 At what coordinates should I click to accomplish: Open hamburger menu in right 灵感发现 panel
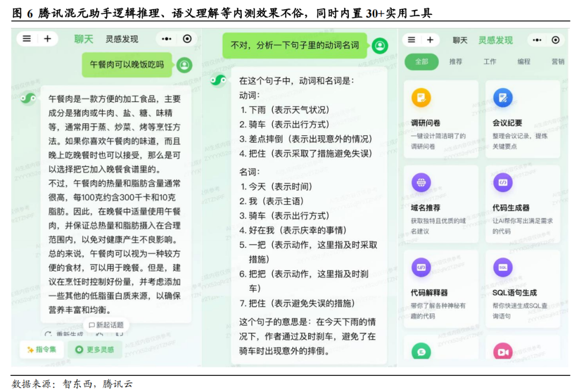click(411, 40)
